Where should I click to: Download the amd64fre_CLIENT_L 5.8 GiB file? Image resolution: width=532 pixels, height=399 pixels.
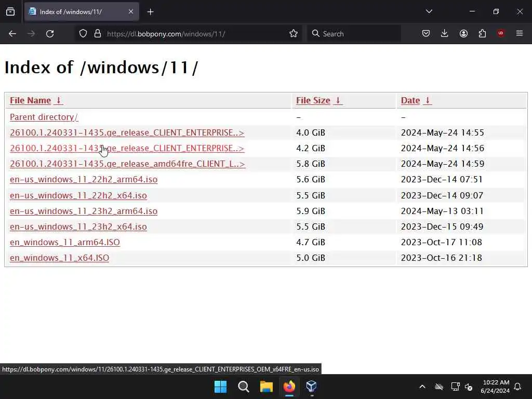coord(127,164)
